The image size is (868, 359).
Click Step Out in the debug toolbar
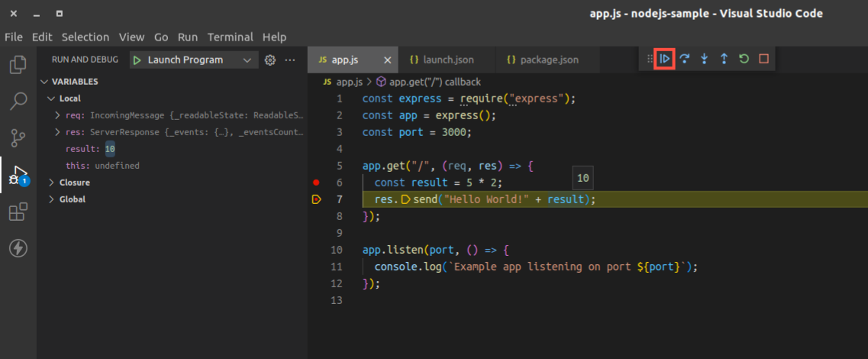click(x=724, y=59)
